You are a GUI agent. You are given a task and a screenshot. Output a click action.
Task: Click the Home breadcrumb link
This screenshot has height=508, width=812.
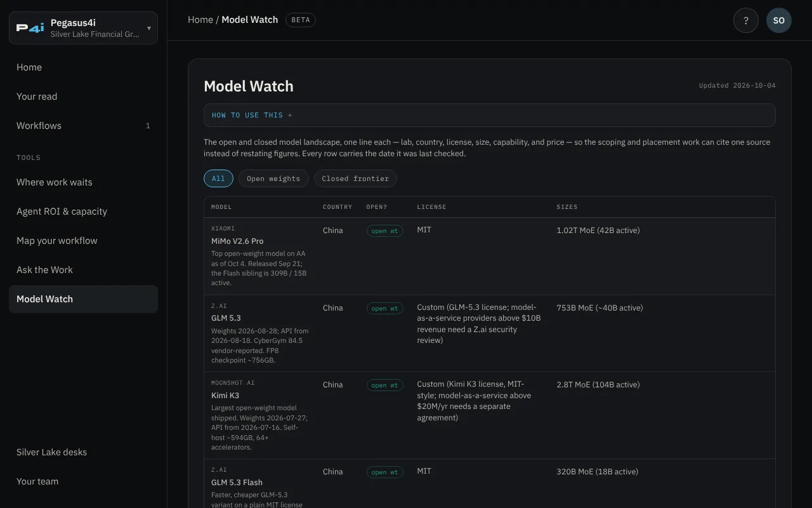[200, 20]
